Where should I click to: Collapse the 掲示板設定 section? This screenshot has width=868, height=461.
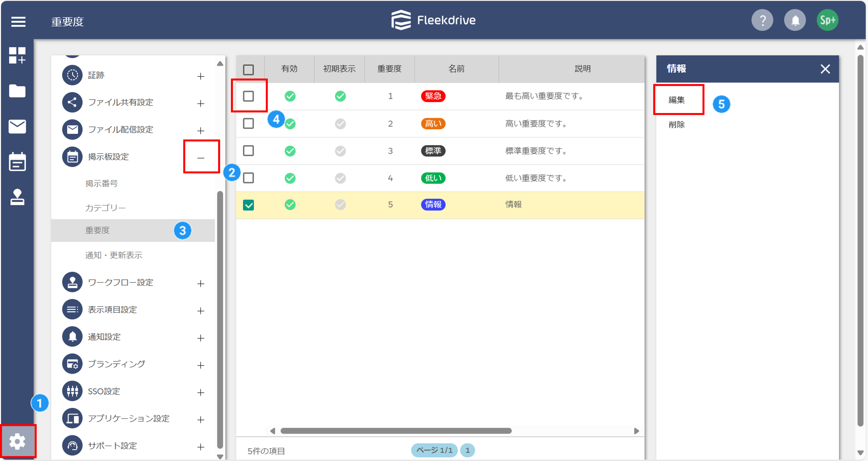coord(200,158)
